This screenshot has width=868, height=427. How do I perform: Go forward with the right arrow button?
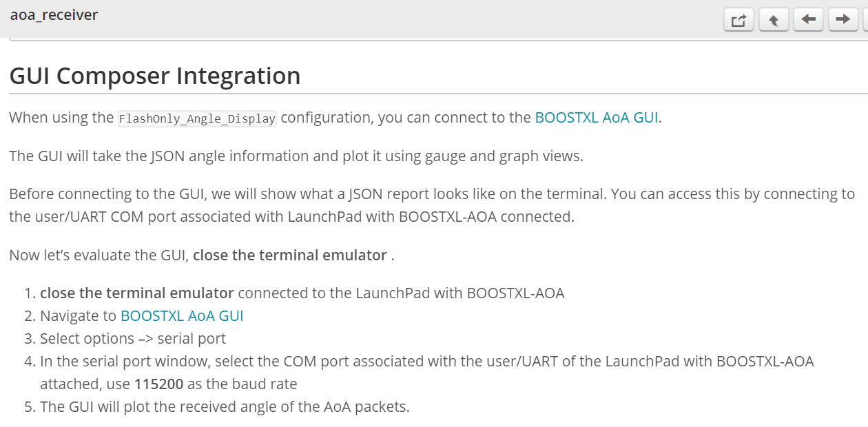pyautogui.click(x=843, y=20)
